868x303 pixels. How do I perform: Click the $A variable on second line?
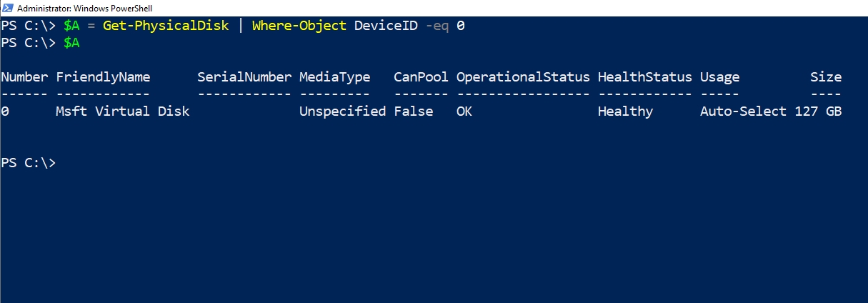pyautogui.click(x=71, y=43)
